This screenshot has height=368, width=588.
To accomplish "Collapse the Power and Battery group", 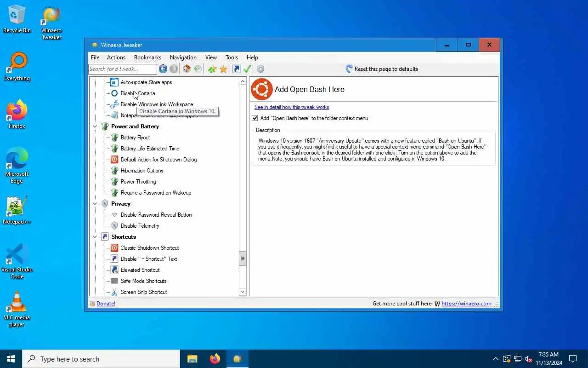I will (x=95, y=126).
